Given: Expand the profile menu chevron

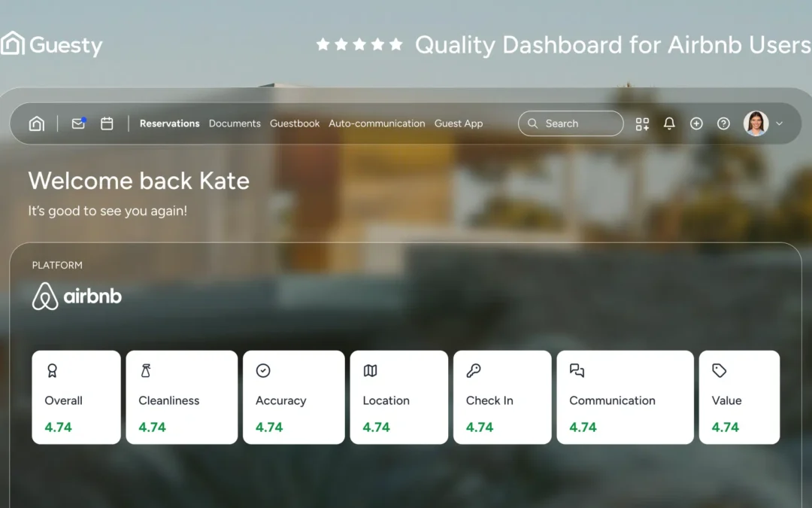Looking at the screenshot, I should [x=780, y=123].
